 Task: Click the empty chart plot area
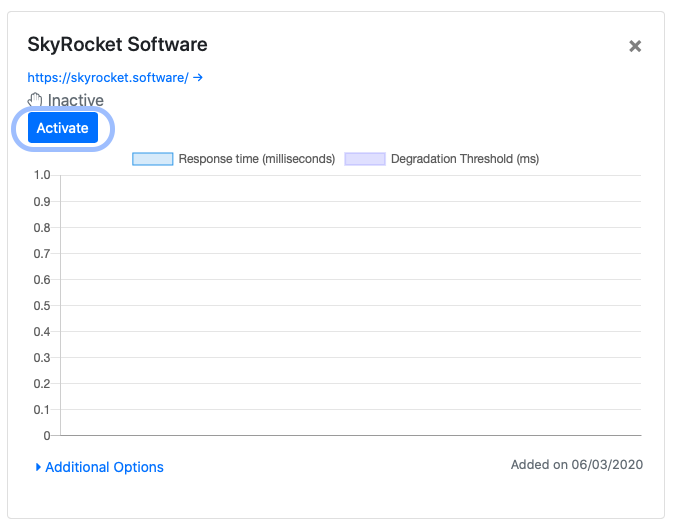[351, 305]
